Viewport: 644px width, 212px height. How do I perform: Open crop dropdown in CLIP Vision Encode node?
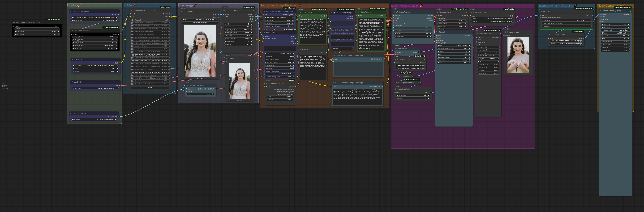pyautogui.click(x=201, y=94)
